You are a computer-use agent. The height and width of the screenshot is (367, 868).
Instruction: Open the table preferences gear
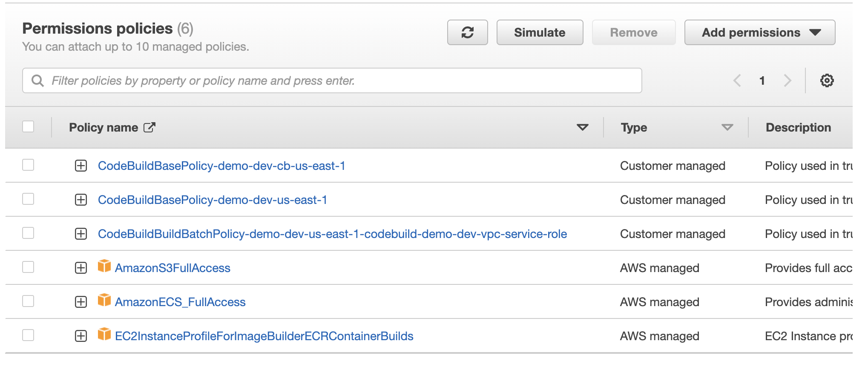827,80
